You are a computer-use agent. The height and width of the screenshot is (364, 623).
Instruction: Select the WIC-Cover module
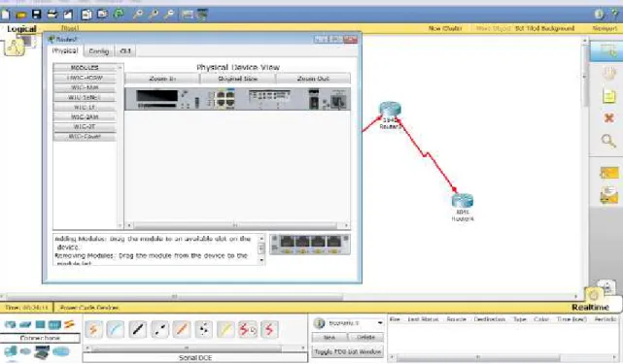pos(85,136)
